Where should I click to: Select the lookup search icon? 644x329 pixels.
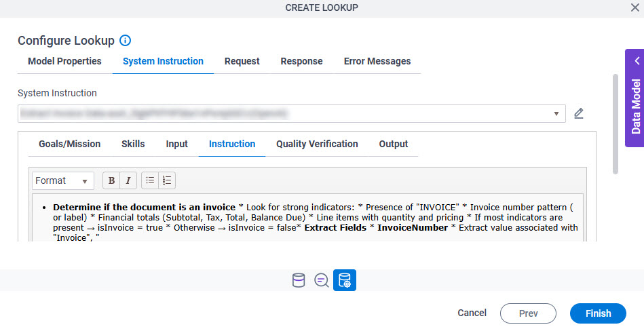click(321, 280)
